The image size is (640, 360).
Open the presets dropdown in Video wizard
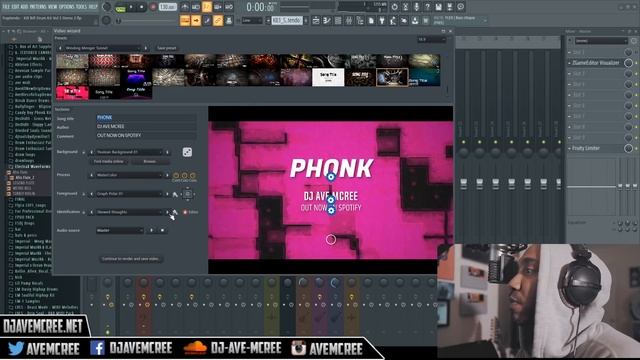(x=102, y=48)
